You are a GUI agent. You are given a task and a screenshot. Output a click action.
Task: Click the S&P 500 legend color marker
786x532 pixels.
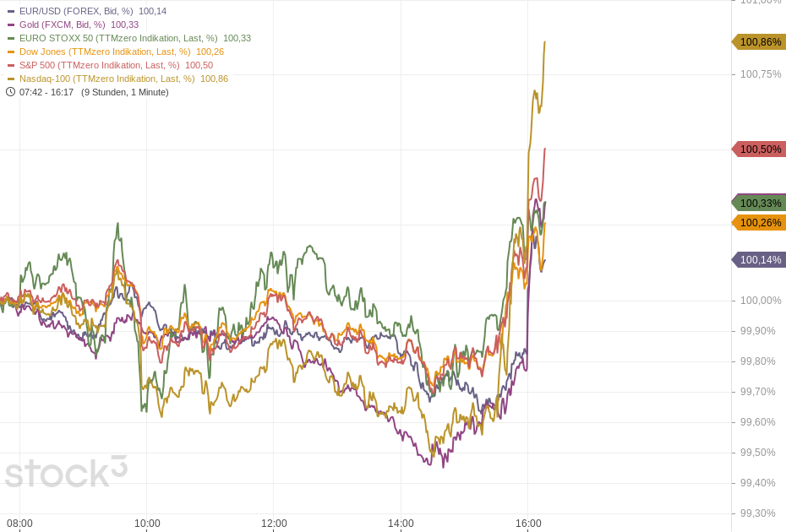click(11, 65)
